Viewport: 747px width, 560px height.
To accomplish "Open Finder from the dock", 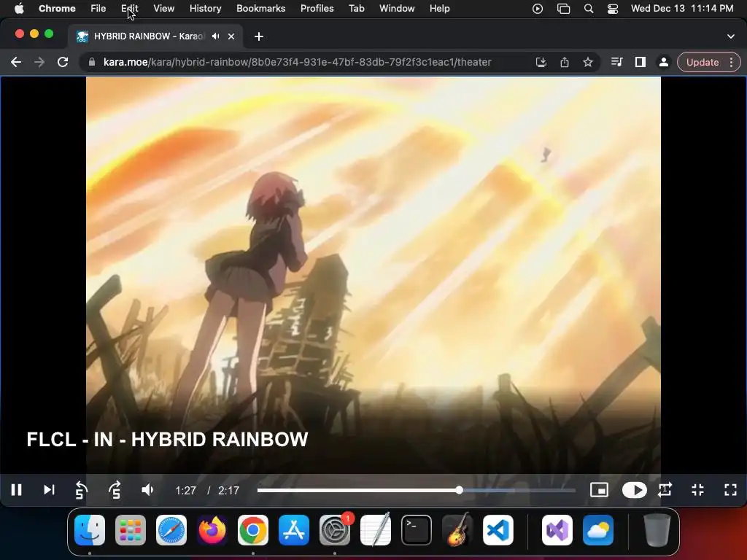I will pyautogui.click(x=90, y=530).
